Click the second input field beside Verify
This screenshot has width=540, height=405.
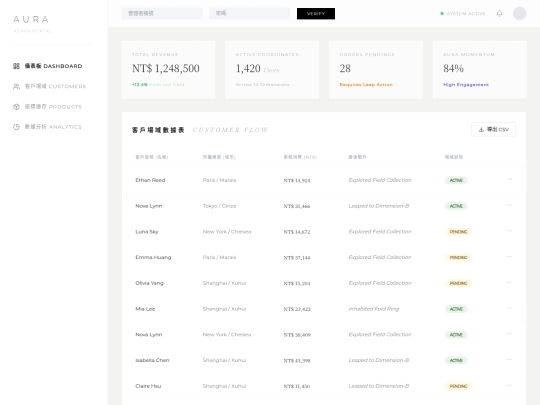[249, 13]
